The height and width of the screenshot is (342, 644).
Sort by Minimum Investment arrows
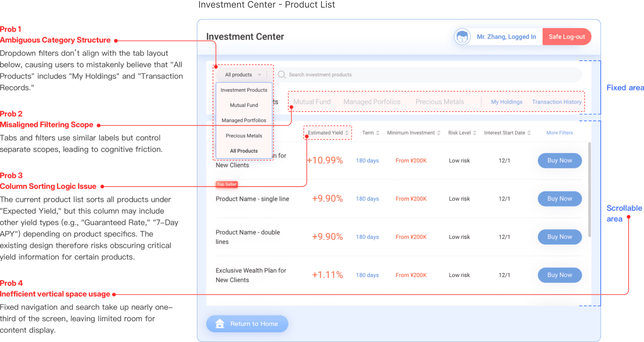[439, 133]
